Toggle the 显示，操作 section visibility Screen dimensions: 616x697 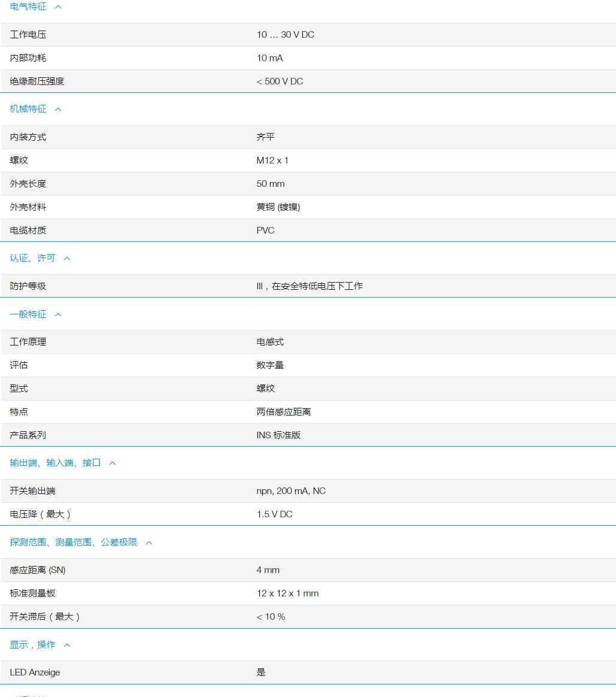tap(33, 645)
